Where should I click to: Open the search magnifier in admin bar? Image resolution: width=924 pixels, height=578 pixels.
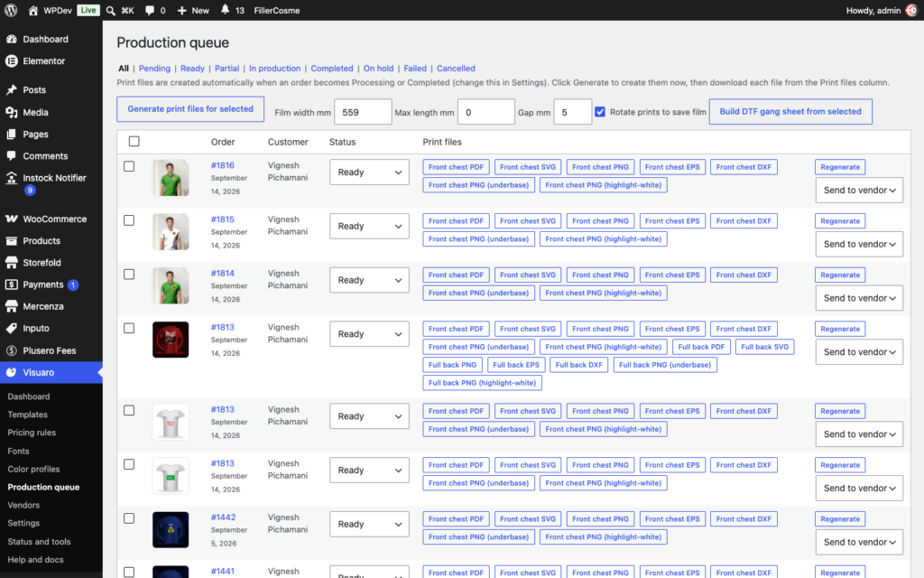click(x=110, y=11)
